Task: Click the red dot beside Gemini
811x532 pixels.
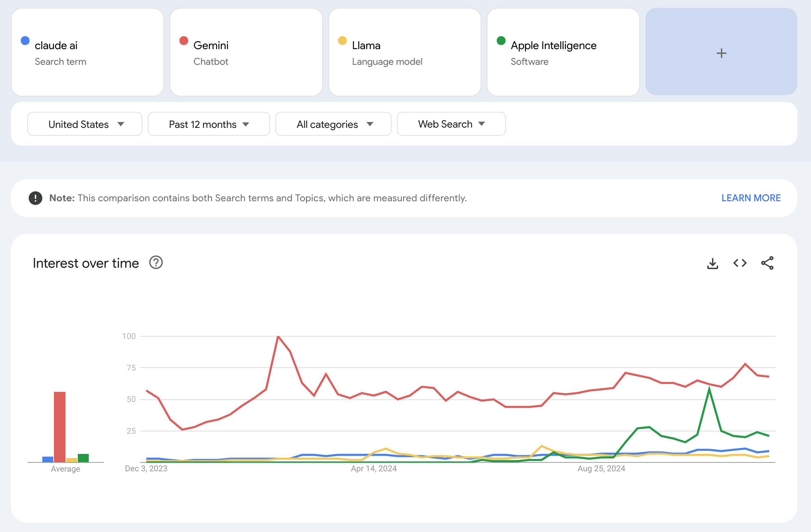Action: tap(184, 41)
